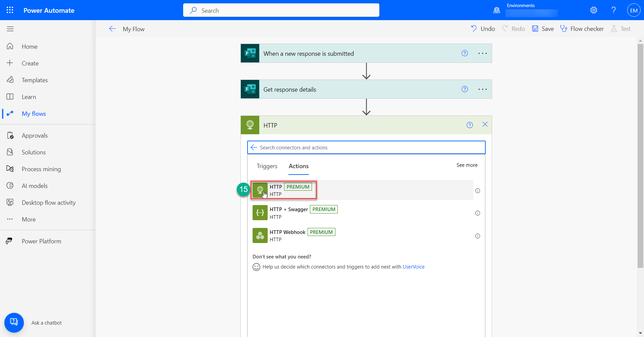Screen dimensions: 644x337
Task: Collapse the left navigation hamburger menu
Action: click(x=10, y=29)
